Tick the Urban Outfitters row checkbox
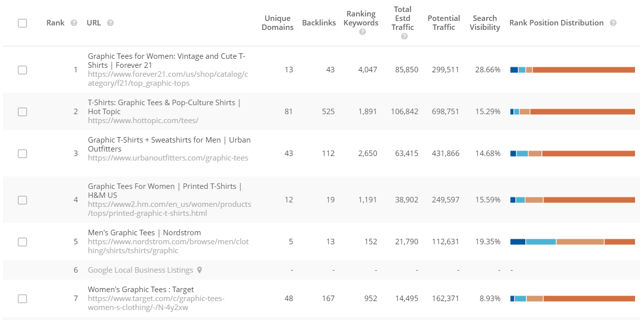This screenshot has width=644, height=320. pos(22,154)
